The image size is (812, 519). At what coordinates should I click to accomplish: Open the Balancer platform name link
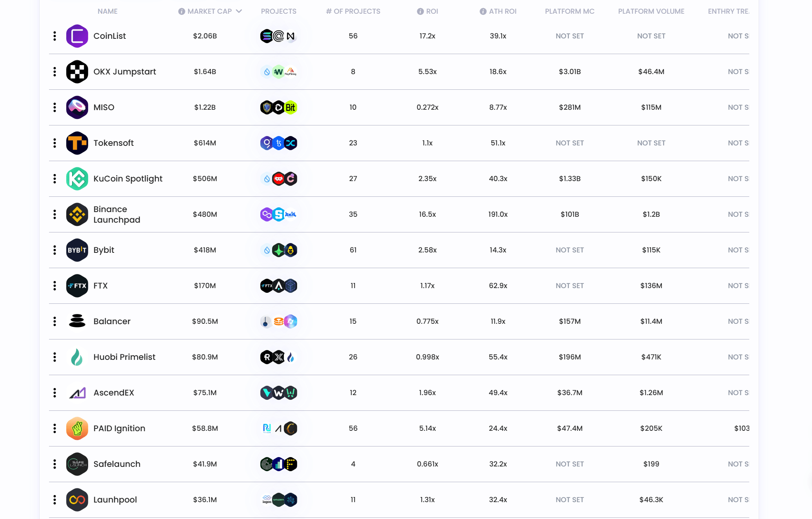pos(112,321)
